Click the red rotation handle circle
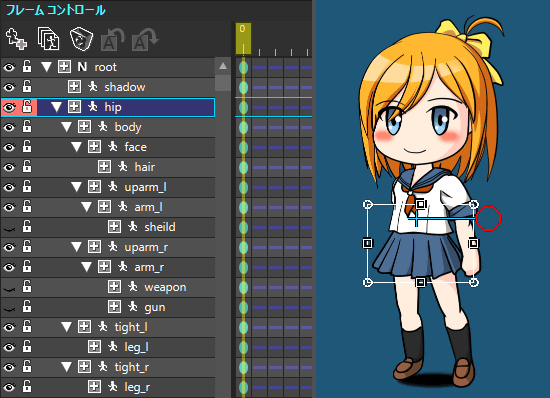This screenshot has height=398, width=550. click(x=488, y=218)
